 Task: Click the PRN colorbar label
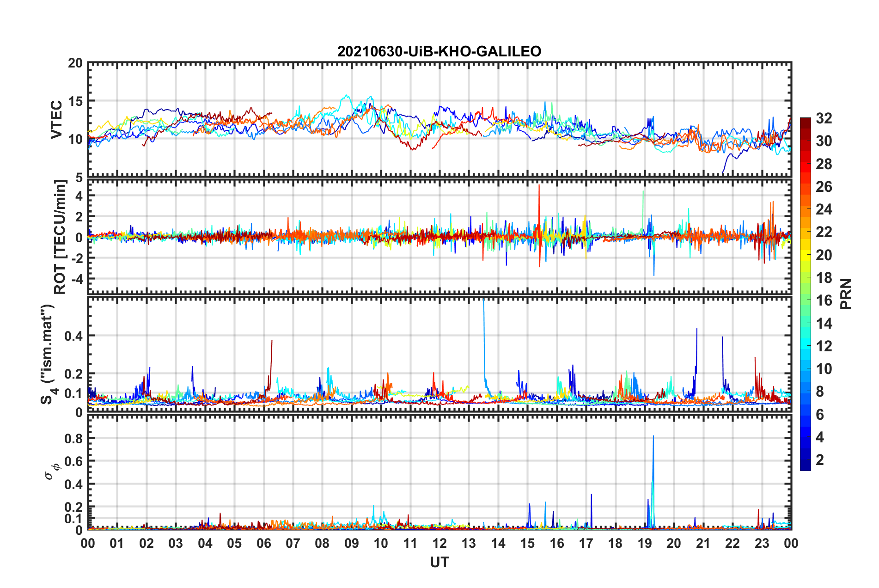[x=847, y=294]
